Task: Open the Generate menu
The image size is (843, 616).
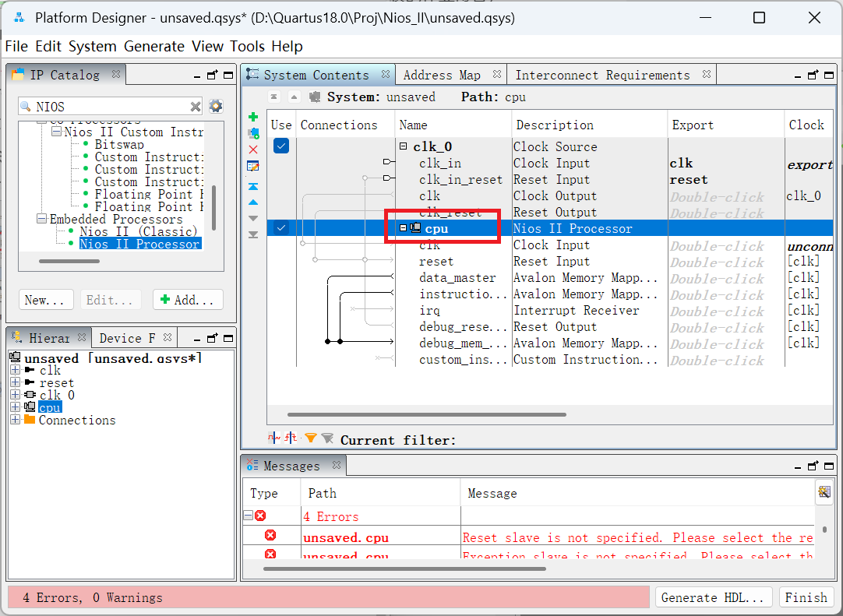Action: 154,46
